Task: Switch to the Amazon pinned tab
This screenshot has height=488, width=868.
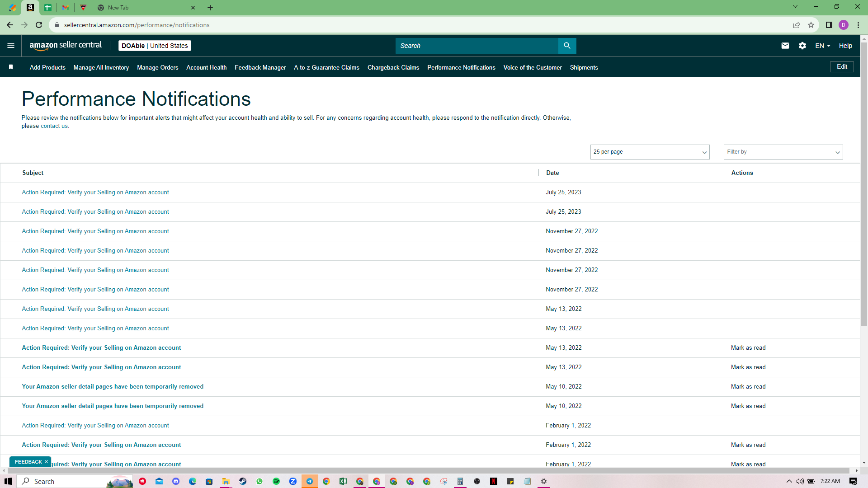Action: pos(30,8)
